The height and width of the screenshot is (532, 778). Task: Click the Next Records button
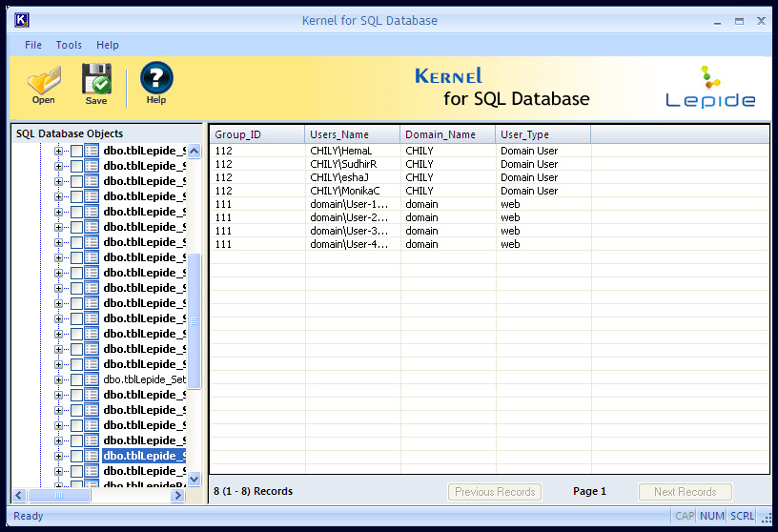[685, 492]
